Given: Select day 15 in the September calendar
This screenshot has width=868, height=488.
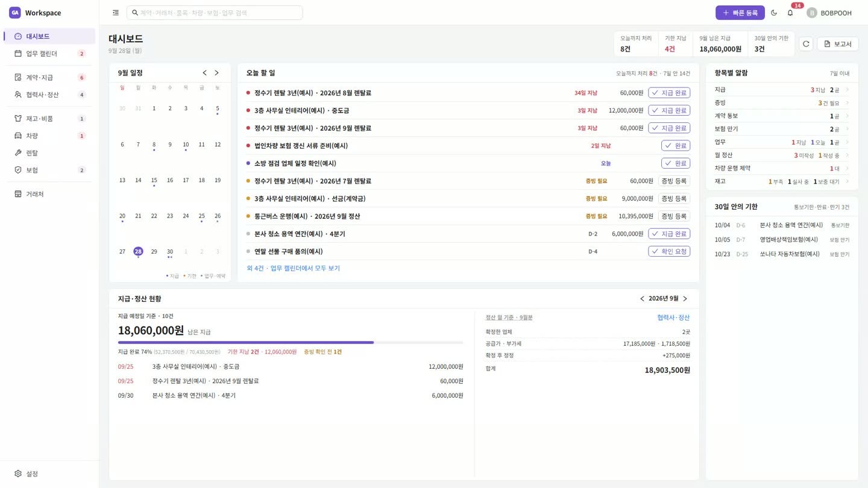Looking at the screenshot, I should [x=154, y=180].
